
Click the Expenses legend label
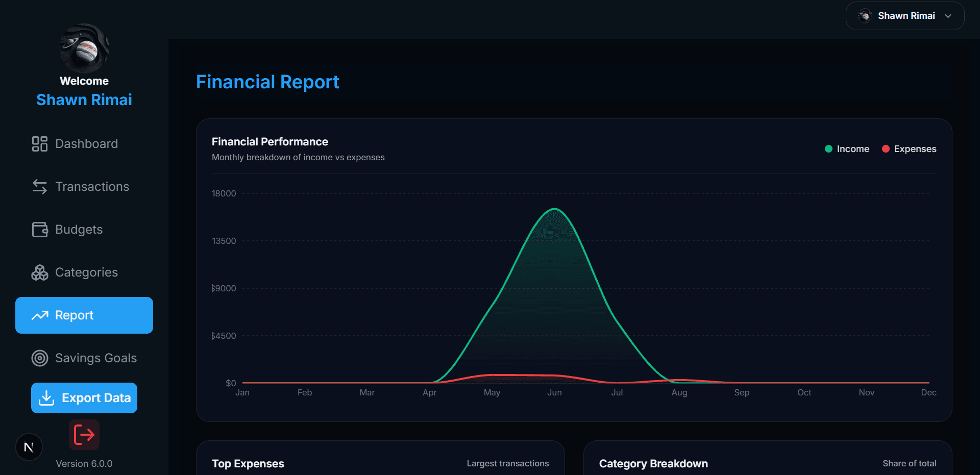pos(915,149)
